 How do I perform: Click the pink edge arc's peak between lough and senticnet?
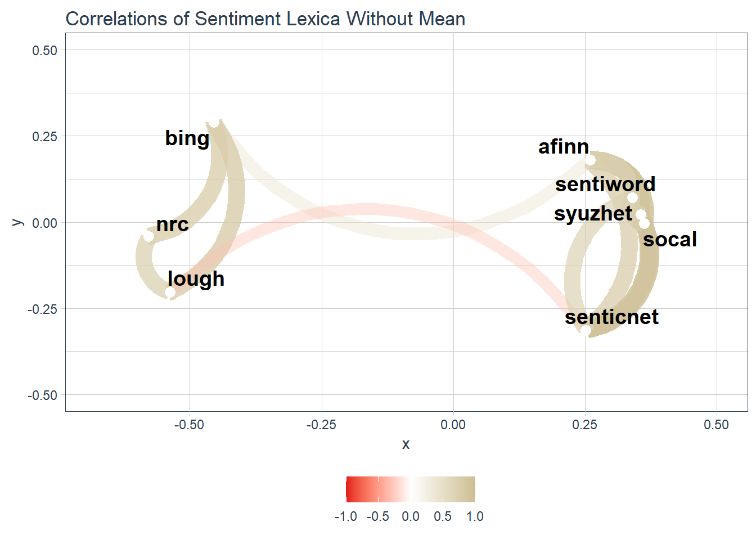pyautogui.click(x=368, y=210)
